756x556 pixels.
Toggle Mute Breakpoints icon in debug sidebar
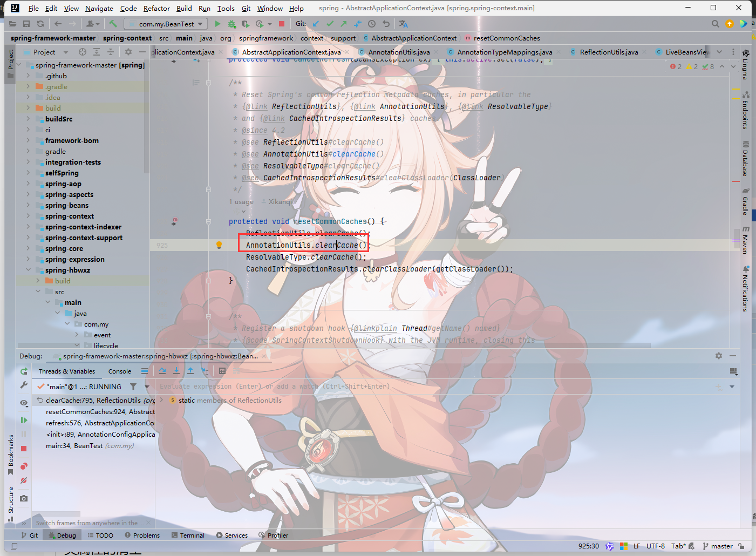[x=24, y=480]
